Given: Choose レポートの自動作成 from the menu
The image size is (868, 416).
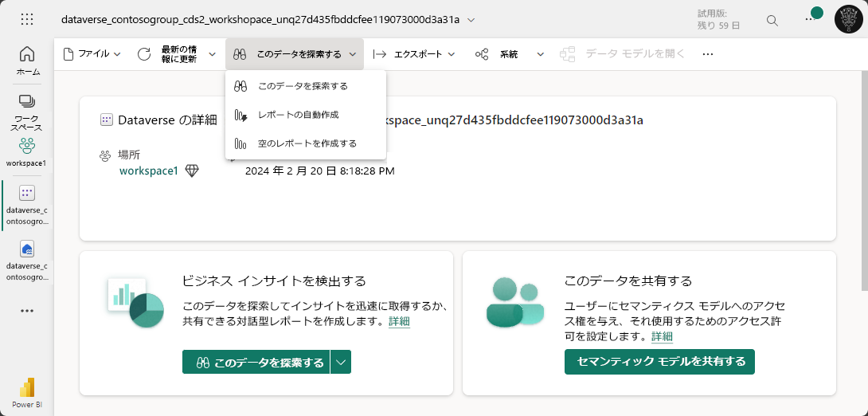Looking at the screenshot, I should (306, 116).
